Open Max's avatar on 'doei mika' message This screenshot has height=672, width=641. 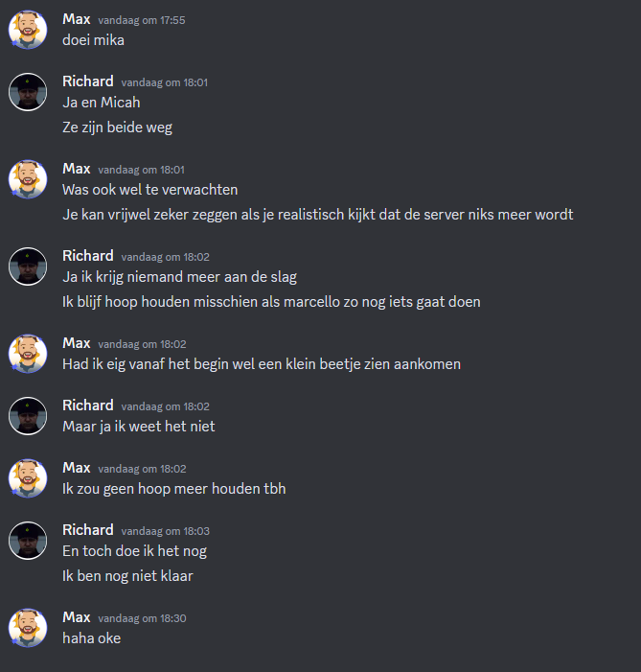click(28, 30)
